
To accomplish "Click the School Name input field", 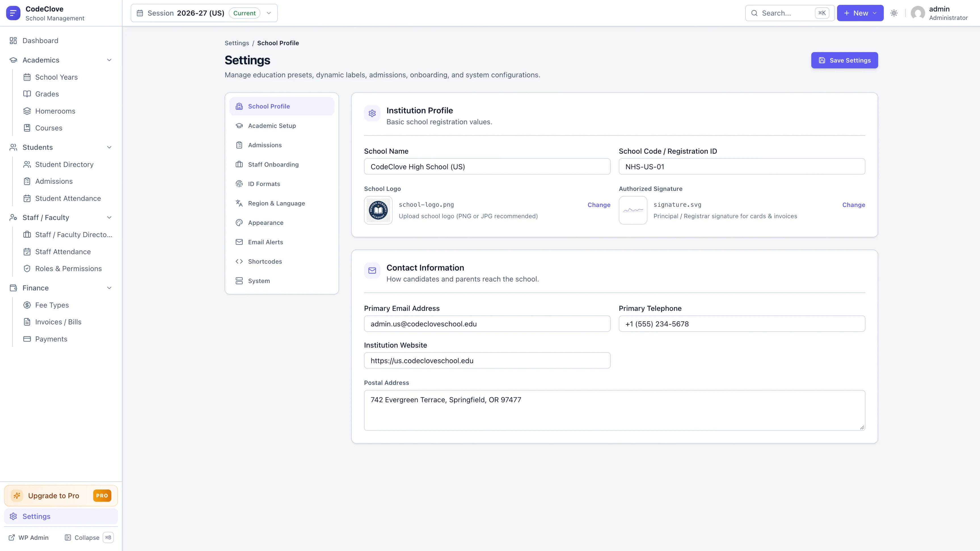I will [487, 166].
